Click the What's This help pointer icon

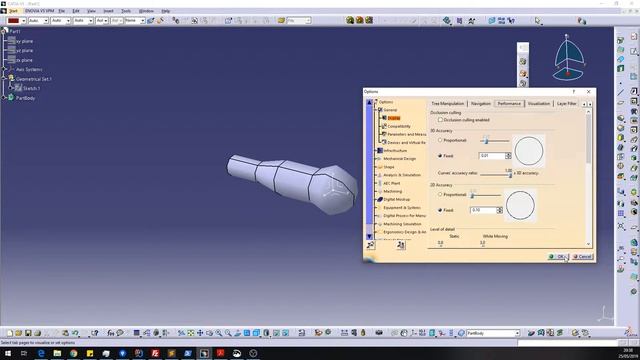tap(95, 333)
